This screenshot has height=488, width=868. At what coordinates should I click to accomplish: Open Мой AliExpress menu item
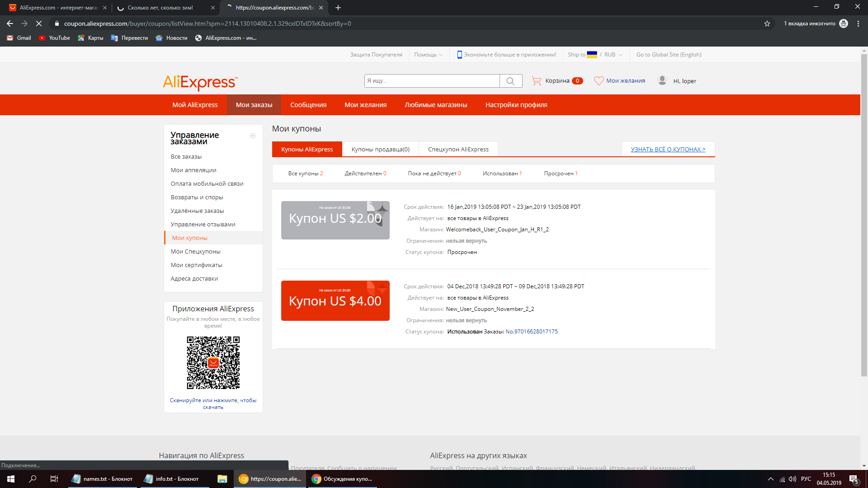click(195, 105)
